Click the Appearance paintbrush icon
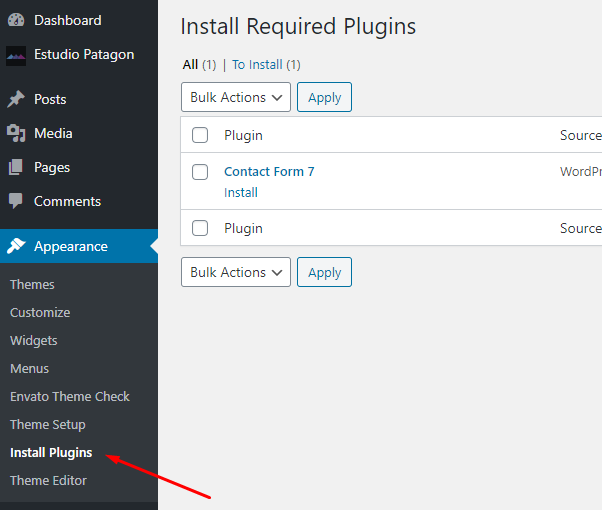 (16, 246)
